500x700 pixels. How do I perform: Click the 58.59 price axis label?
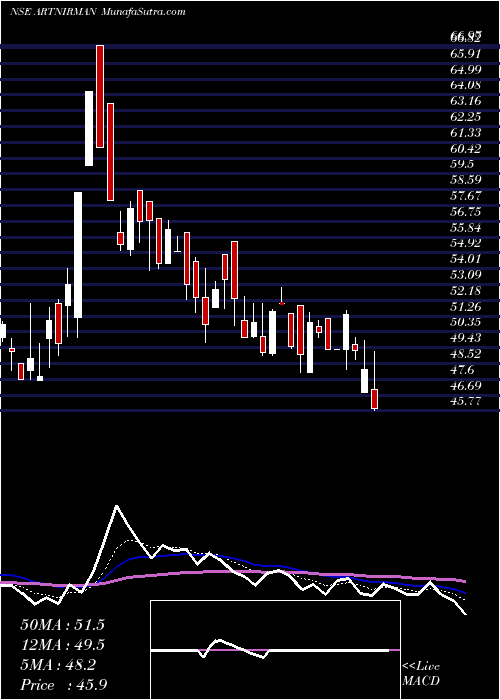click(x=467, y=180)
